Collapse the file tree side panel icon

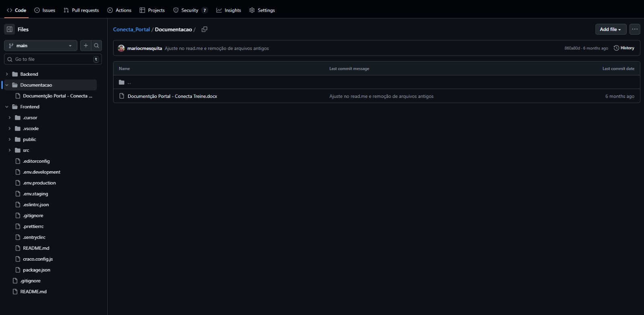[x=9, y=29]
